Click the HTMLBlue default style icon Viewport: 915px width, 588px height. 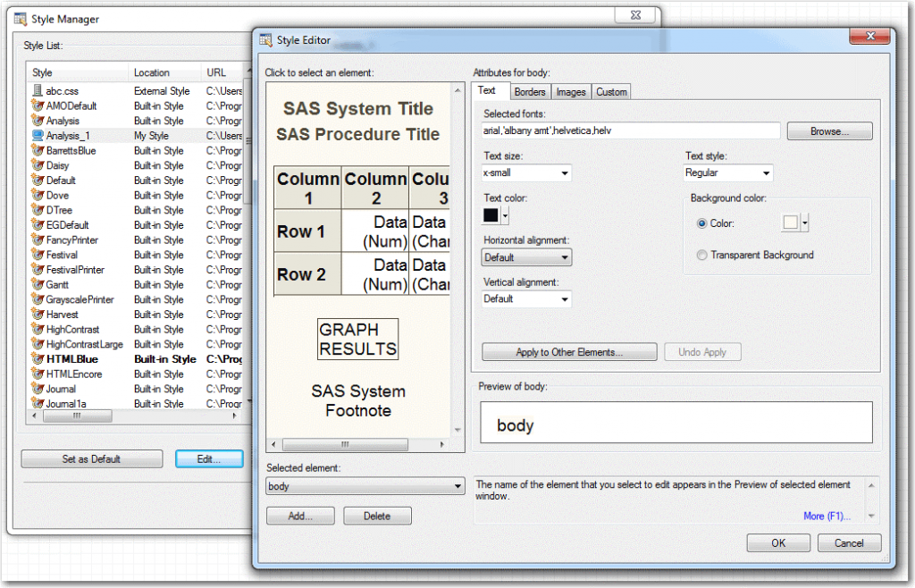(x=38, y=359)
